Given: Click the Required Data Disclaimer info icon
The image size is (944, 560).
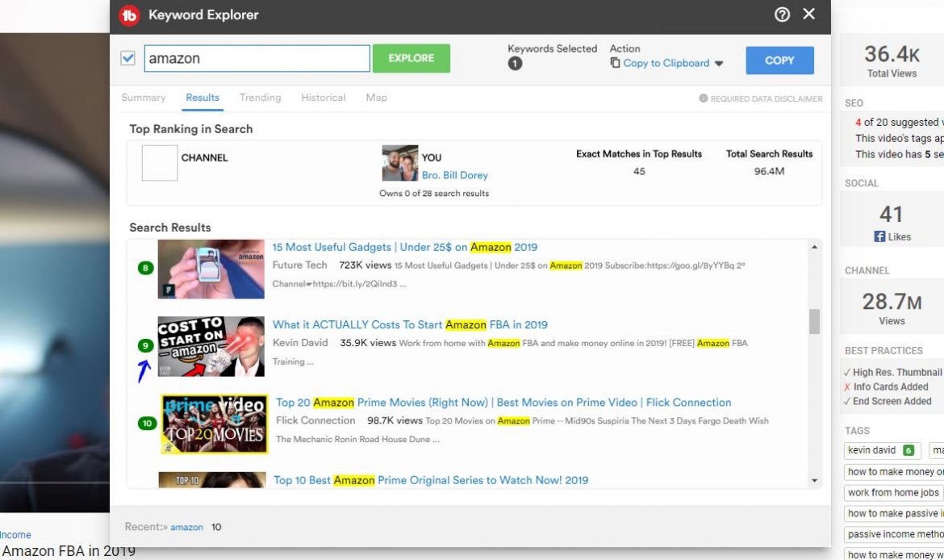Looking at the screenshot, I should [703, 98].
